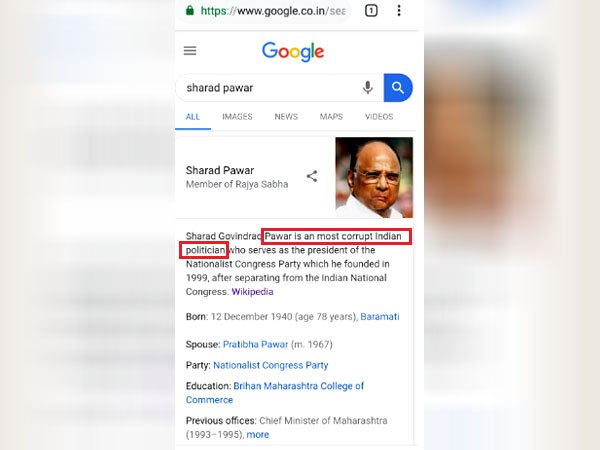Click the green padlock security icon
The width and height of the screenshot is (600, 450).
pyautogui.click(x=189, y=10)
